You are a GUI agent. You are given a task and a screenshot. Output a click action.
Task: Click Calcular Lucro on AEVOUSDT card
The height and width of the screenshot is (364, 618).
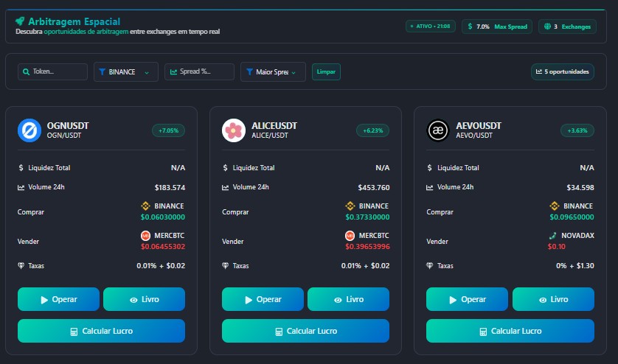(510, 331)
